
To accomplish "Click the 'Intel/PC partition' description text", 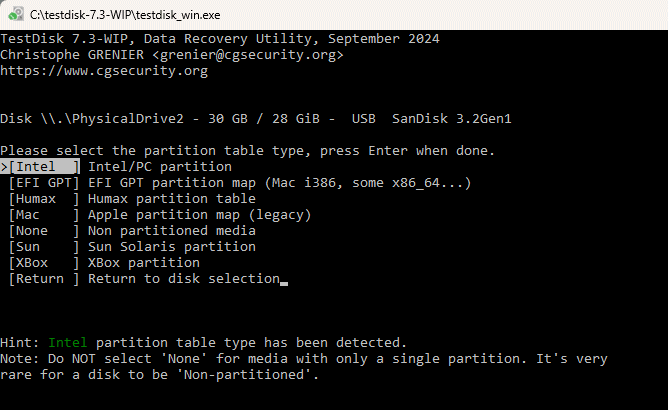I will click(160, 167).
